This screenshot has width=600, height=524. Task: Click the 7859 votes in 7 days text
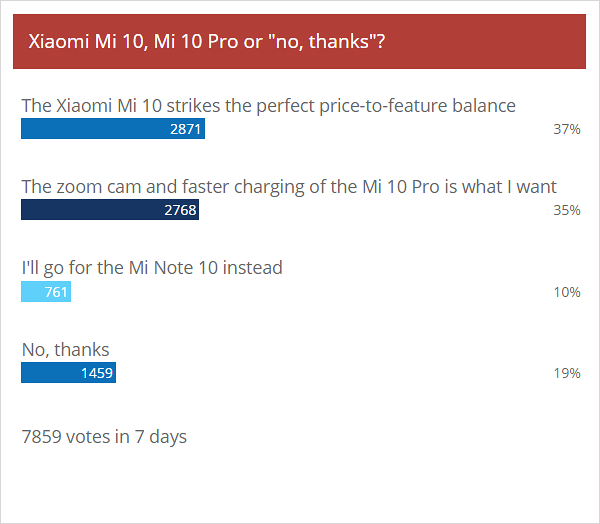[104, 437]
